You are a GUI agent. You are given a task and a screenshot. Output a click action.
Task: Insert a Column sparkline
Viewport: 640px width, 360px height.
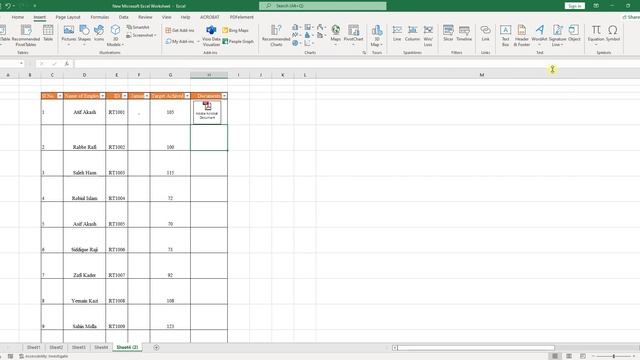(x=412, y=33)
